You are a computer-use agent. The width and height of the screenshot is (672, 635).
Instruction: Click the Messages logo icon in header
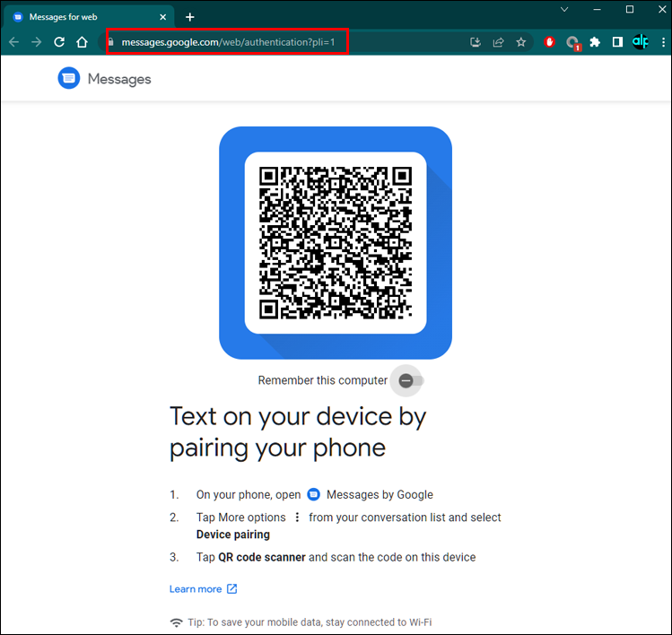pos(68,78)
